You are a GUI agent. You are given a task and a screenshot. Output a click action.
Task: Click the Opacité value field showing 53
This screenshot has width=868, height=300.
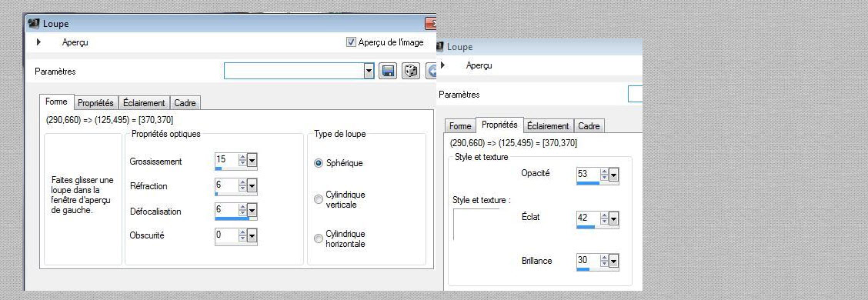[x=588, y=175]
